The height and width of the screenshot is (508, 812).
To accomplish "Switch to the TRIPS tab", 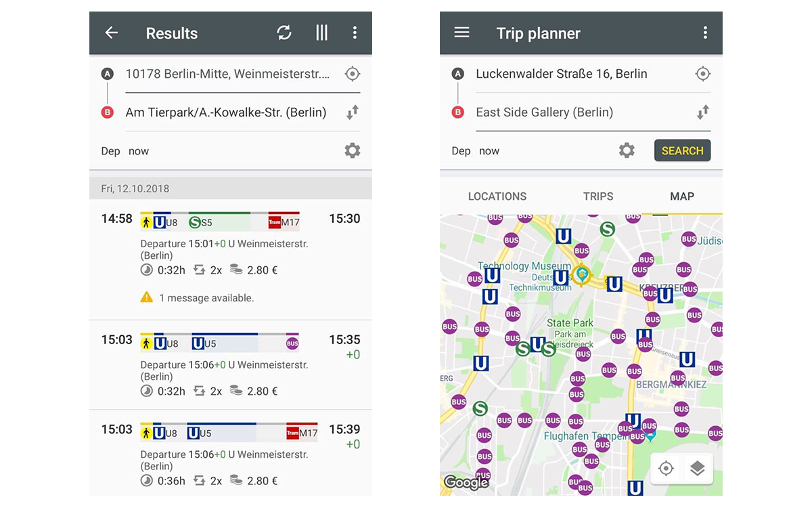I will tap(598, 196).
